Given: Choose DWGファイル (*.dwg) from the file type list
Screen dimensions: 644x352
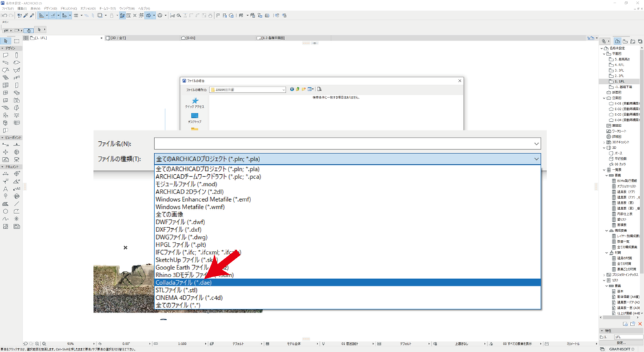Looking at the screenshot, I should click(347, 237).
